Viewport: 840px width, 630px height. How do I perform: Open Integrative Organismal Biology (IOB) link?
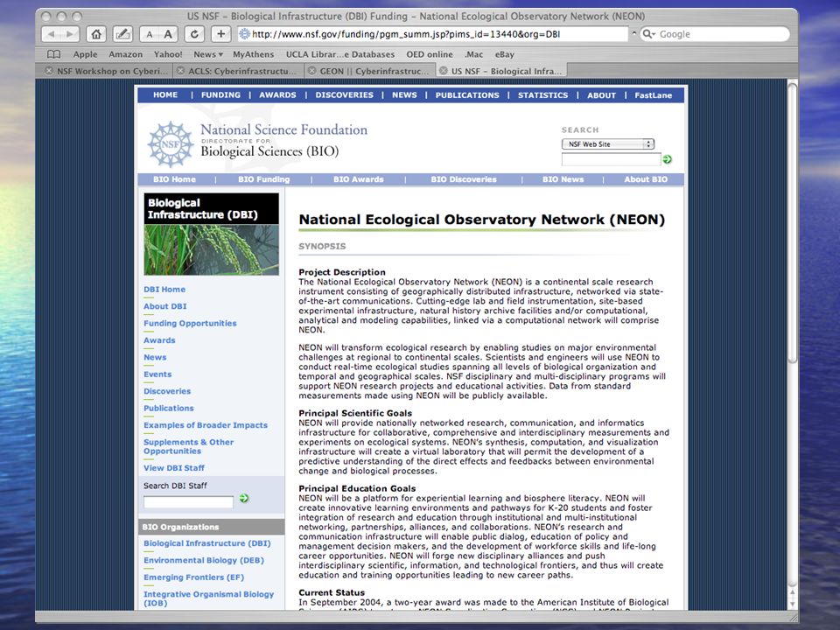tap(208, 598)
